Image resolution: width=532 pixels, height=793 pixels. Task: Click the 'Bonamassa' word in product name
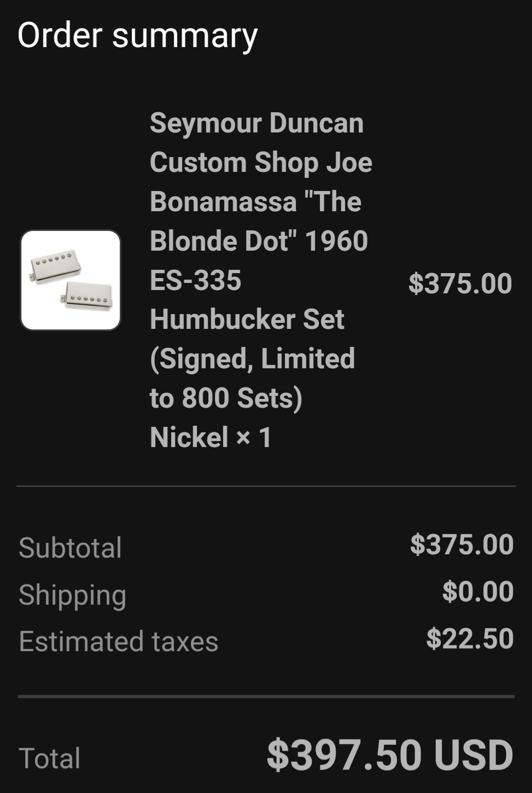coord(223,202)
